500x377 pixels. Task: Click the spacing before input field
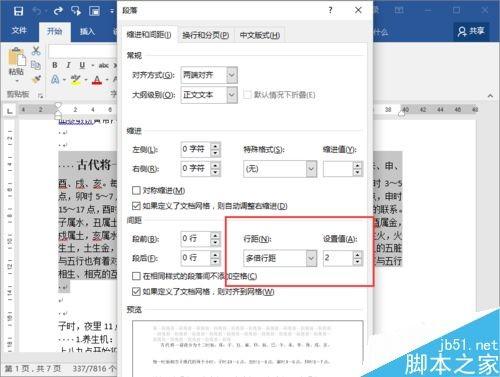point(196,239)
